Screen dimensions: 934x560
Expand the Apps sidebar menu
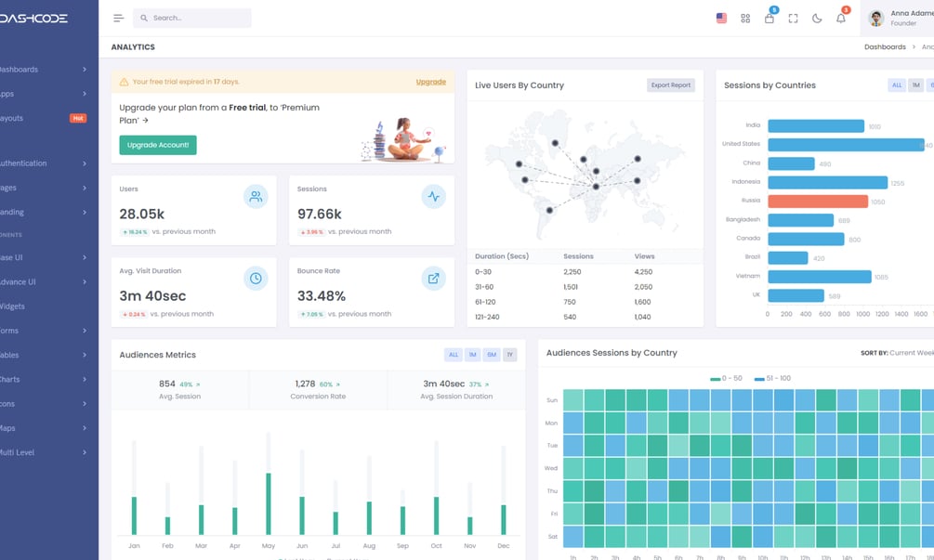point(43,94)
